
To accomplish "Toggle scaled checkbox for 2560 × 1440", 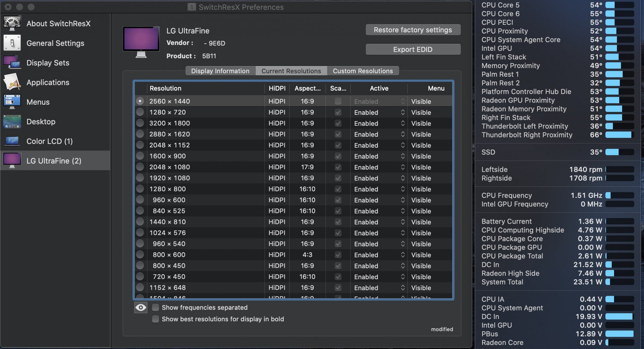I will click(x=338, y=101).
